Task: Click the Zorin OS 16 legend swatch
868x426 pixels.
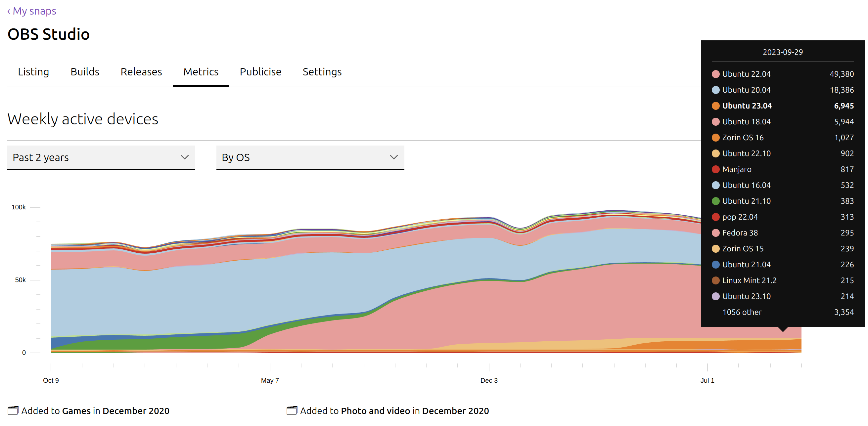Action: [716, 137]
